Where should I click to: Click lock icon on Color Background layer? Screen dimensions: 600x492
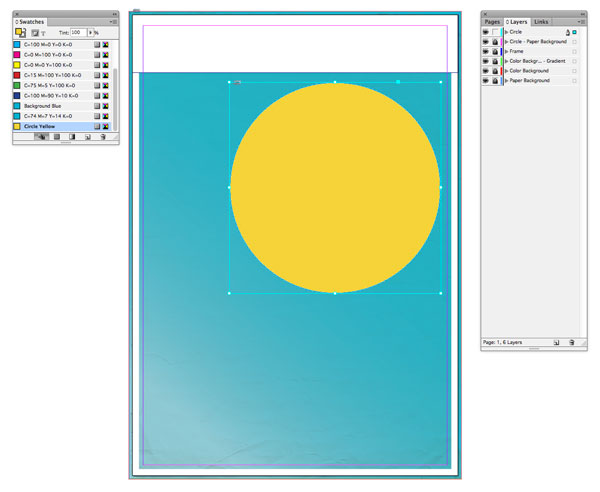point(495,71)
